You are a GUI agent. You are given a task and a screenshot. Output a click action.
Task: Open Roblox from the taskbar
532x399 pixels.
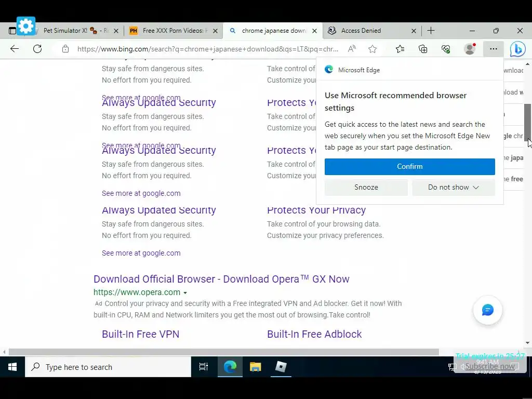pyautogui.click(x=281, y=367)
